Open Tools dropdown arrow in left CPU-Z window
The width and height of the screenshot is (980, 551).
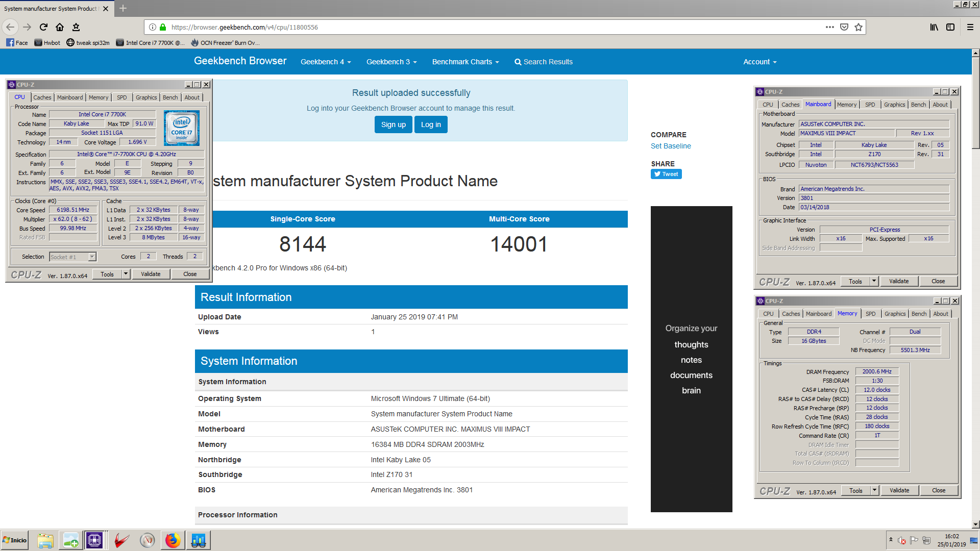pos(126,274)
